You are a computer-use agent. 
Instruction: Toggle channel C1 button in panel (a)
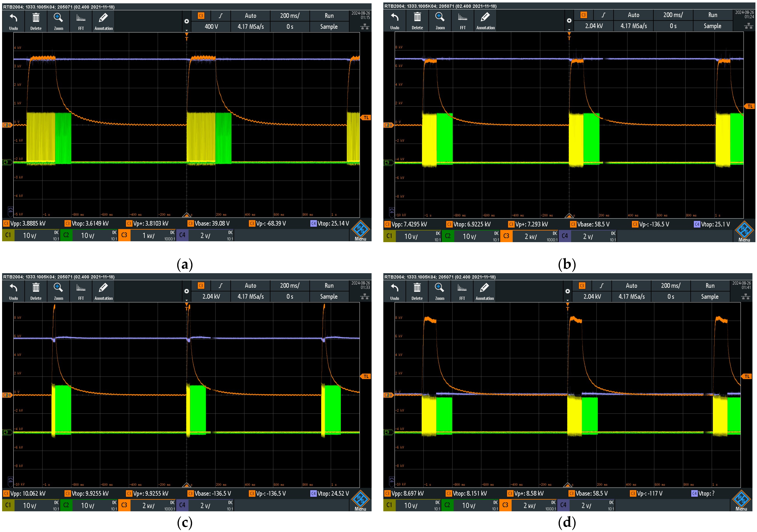coord(8,235)
